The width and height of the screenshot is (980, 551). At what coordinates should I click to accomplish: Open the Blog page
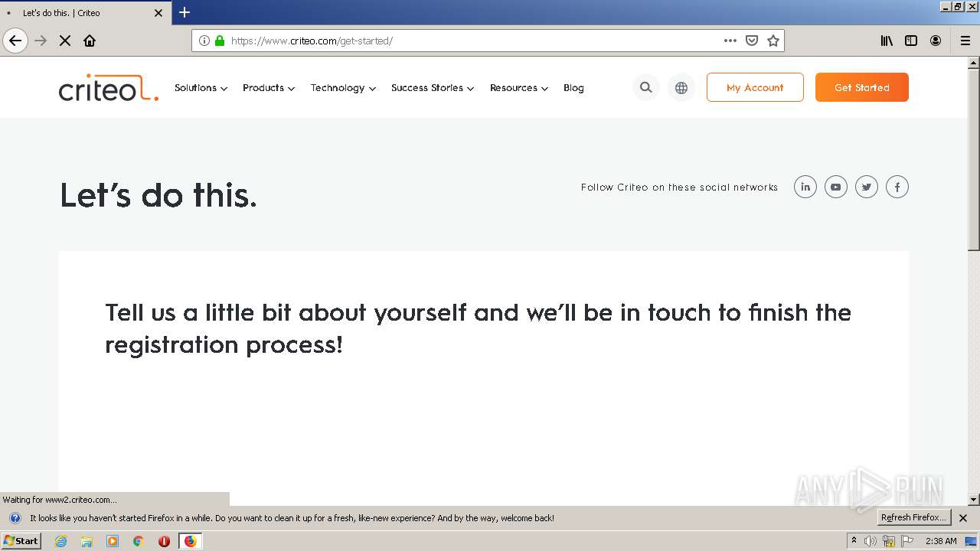pos(573,88)
